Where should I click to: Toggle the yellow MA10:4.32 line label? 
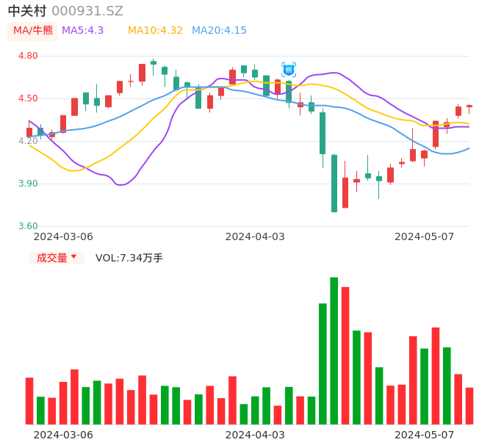tap(155, 31)
